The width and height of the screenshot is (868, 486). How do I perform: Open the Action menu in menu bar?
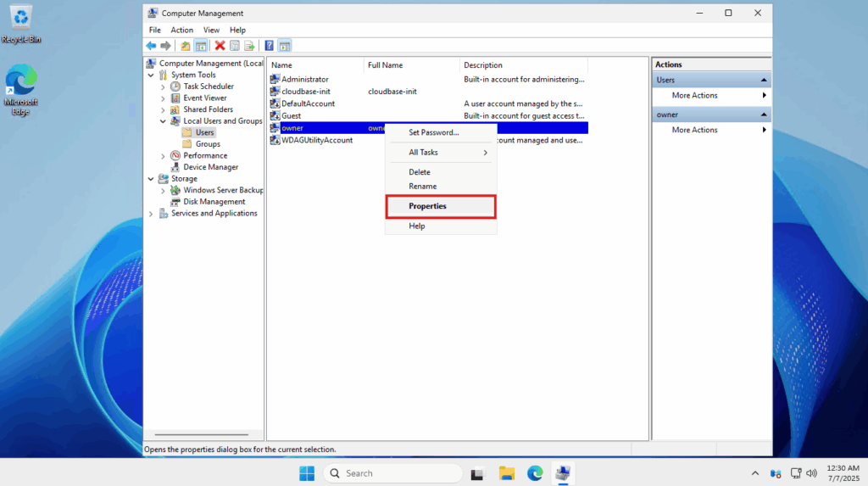181,30
